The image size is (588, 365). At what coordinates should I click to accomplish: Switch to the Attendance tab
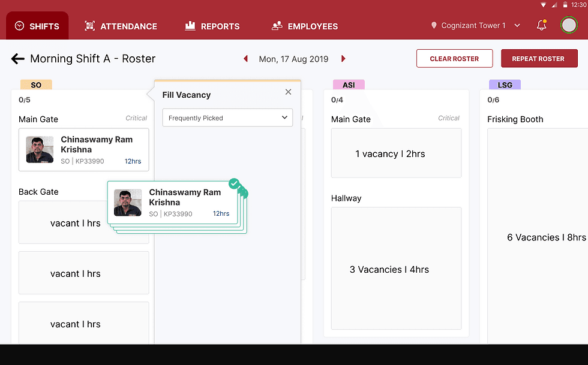click(x=121, y=26)
